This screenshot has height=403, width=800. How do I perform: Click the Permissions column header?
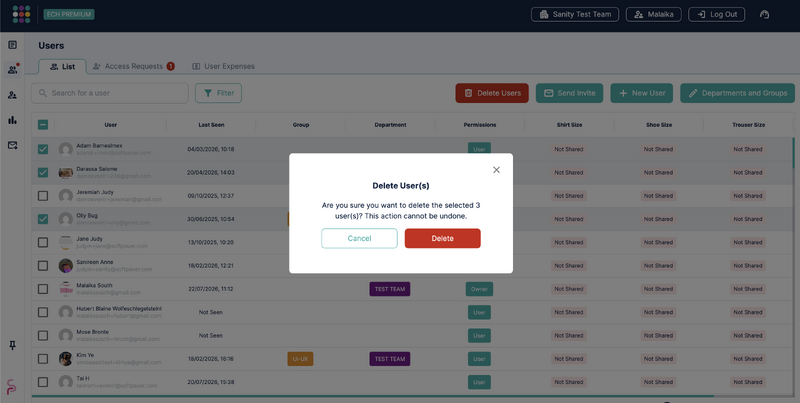click(x=480, y=125)
